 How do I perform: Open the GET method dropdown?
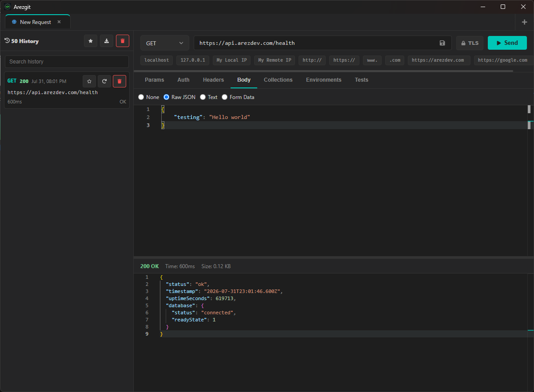coord(164,43)
